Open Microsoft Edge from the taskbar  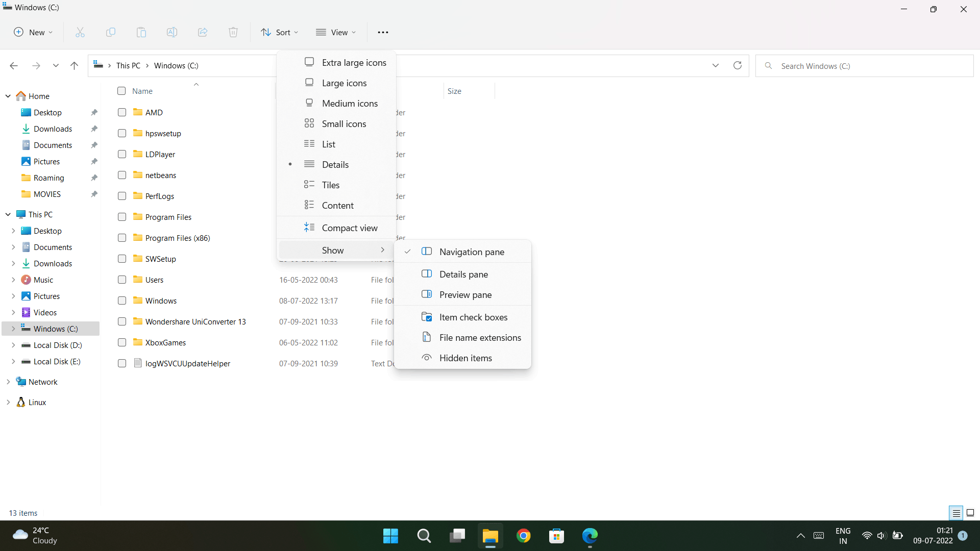590,536
